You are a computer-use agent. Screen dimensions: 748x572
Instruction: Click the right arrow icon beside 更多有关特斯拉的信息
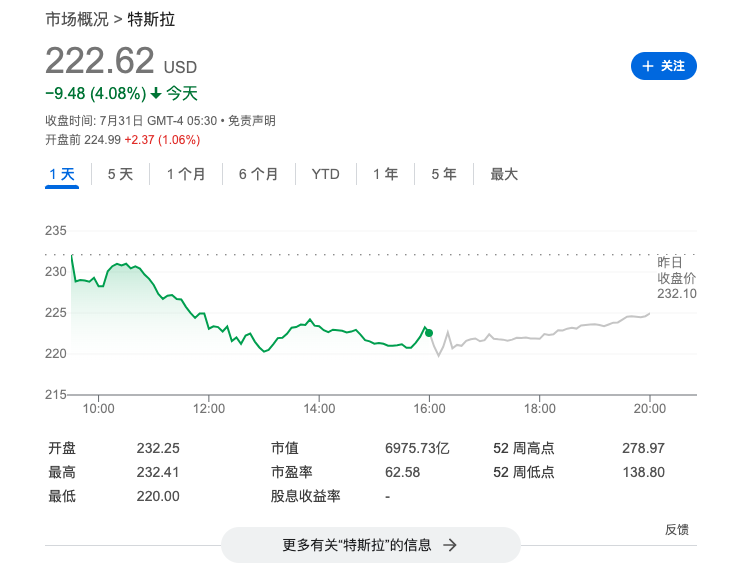450,545
